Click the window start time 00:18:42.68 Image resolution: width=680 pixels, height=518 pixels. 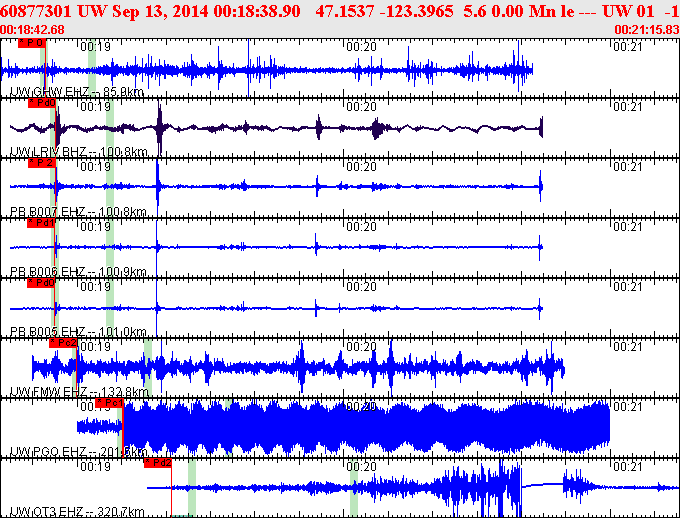pyautogui.click(x=32, y=30)
